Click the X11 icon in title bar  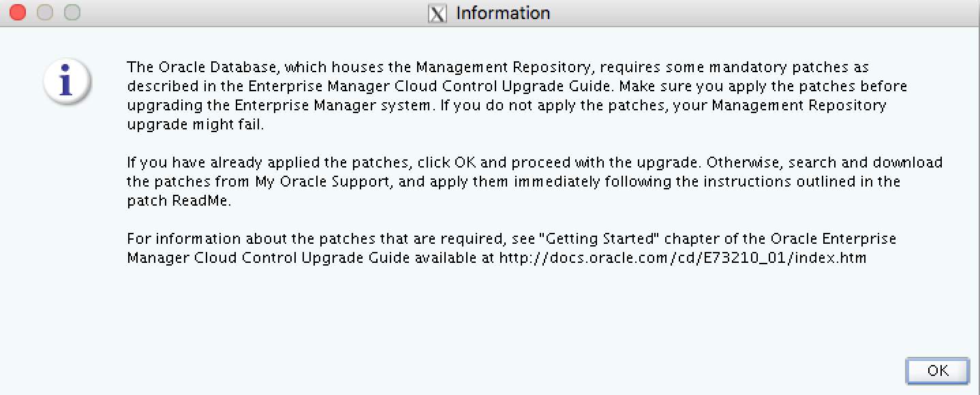[437, 14]
